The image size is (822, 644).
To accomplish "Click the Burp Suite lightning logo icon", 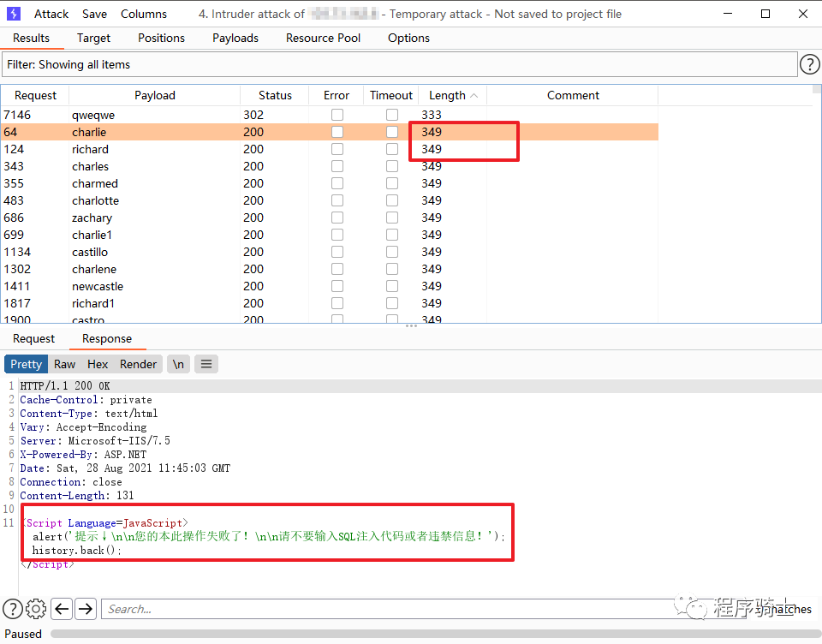I will click(14, 14).
